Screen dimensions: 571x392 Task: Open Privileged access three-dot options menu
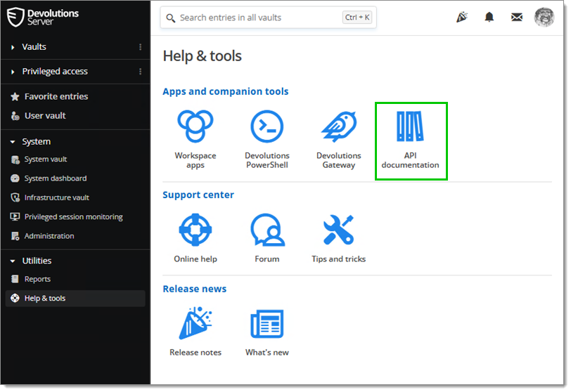[140, 71]
